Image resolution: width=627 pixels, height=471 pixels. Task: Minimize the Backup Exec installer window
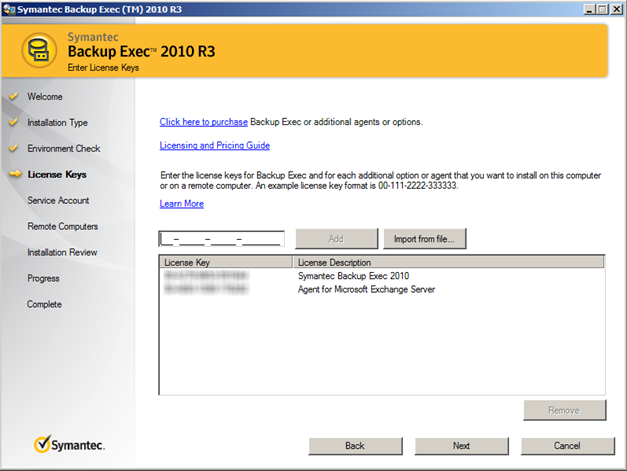click(589, 9)
